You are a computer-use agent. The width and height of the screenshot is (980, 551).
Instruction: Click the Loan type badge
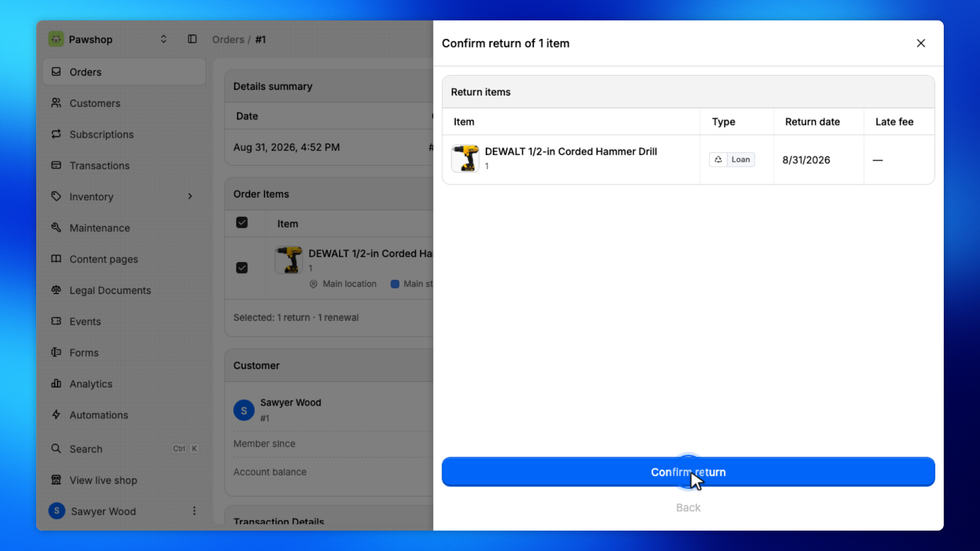tap(732, 160)
